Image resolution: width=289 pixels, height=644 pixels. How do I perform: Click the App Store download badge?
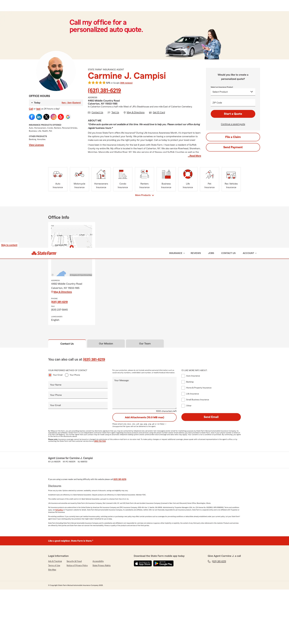click(x=143, y=563)
